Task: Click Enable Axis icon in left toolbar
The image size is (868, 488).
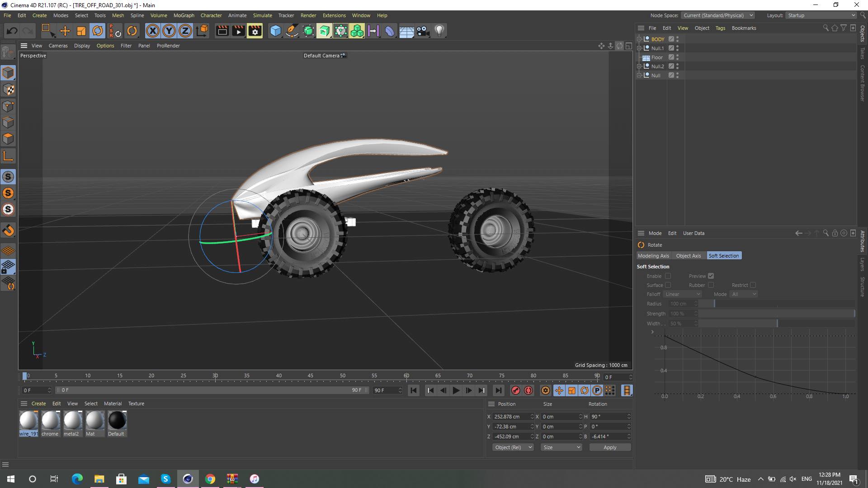Action: (8, 156)
